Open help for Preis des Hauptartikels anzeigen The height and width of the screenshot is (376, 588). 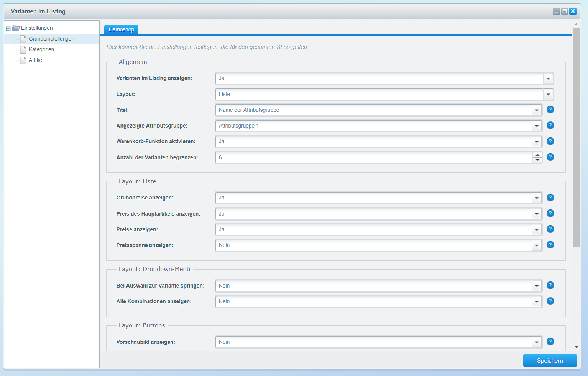point(550,213)
